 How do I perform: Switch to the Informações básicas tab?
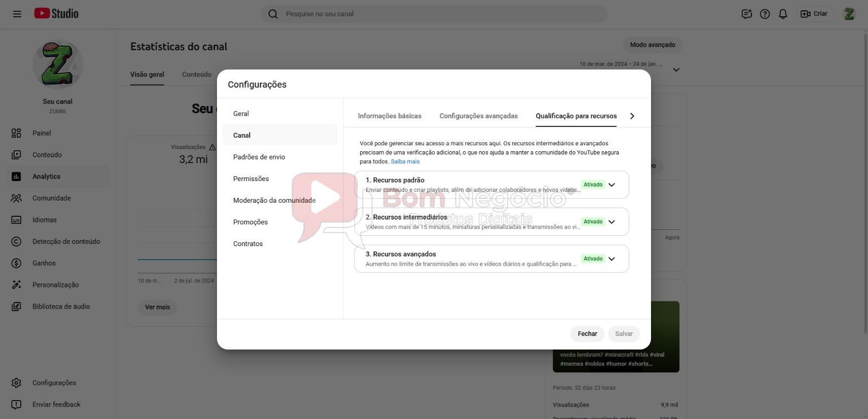(390, 116)
